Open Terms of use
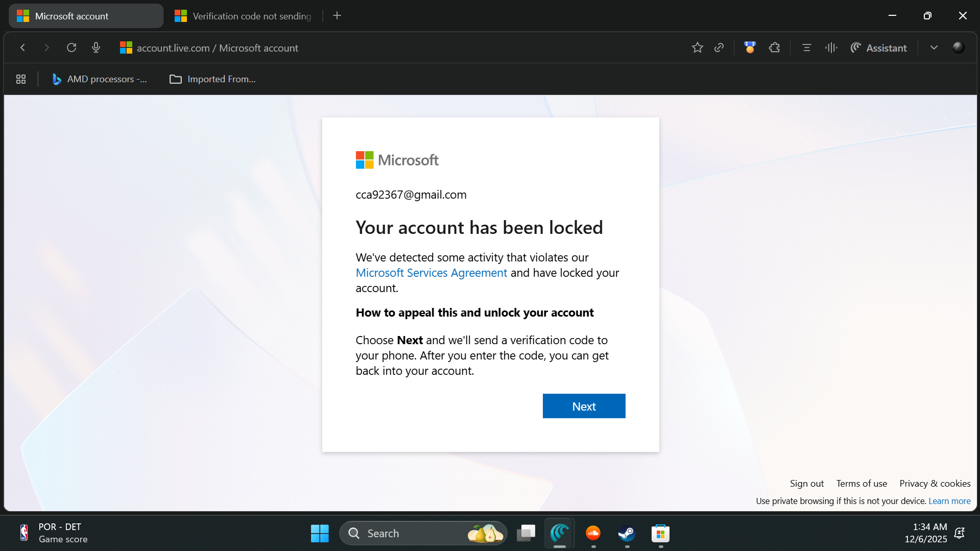Viewport: 980px width, 551px height. click(x=861, y=483)
